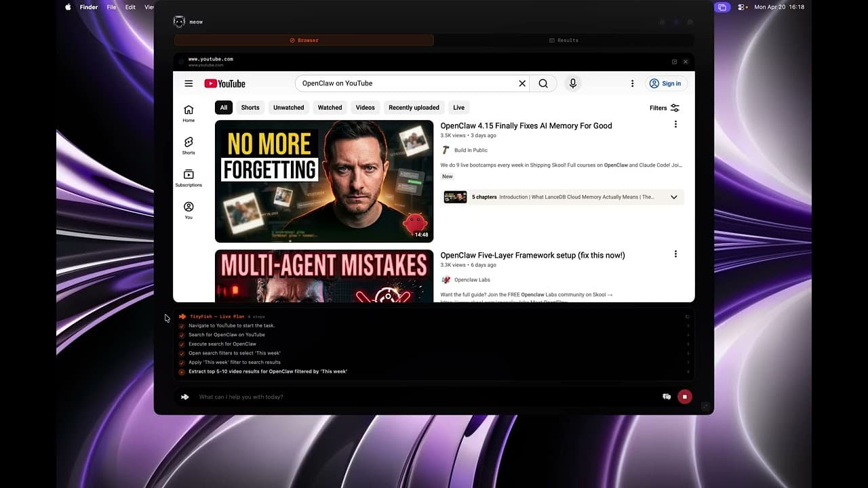Click the date and time in menu bar

tap(779, 7)
